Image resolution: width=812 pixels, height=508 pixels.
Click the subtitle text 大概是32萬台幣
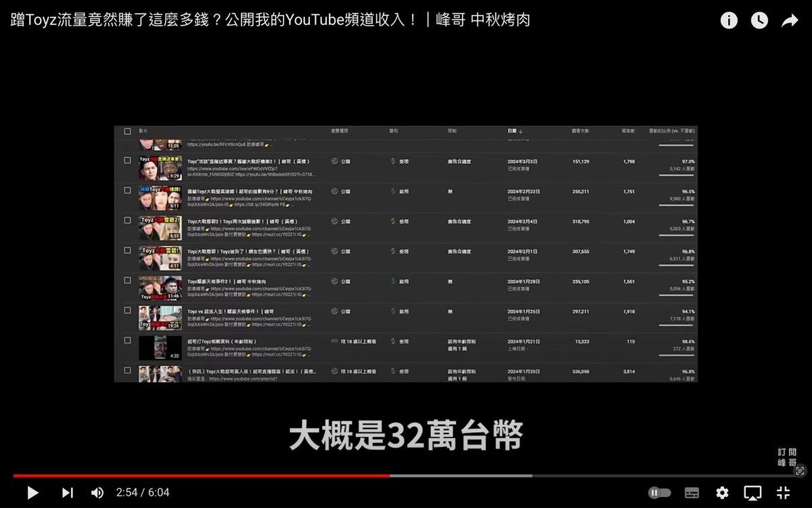tap(406, 436)
